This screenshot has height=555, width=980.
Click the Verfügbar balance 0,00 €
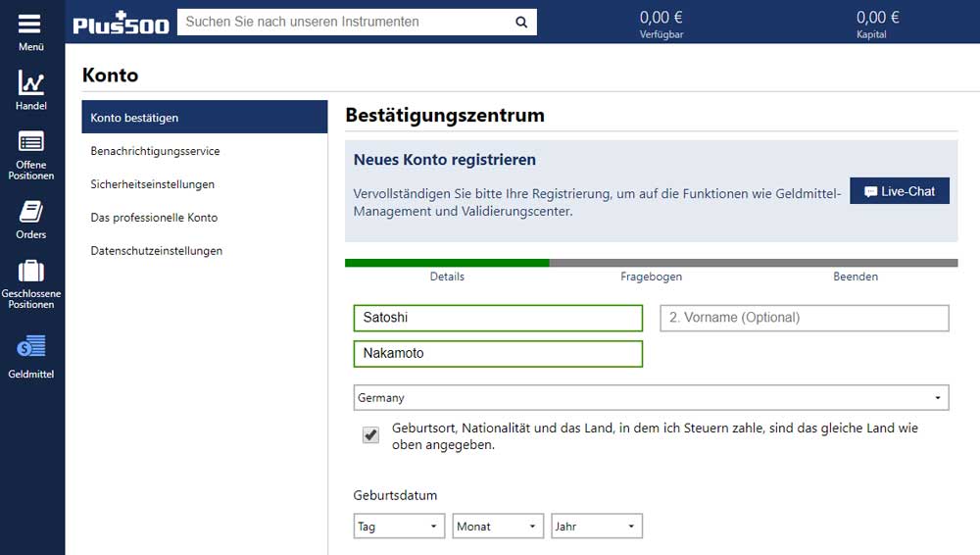click(x=661, y=18)
